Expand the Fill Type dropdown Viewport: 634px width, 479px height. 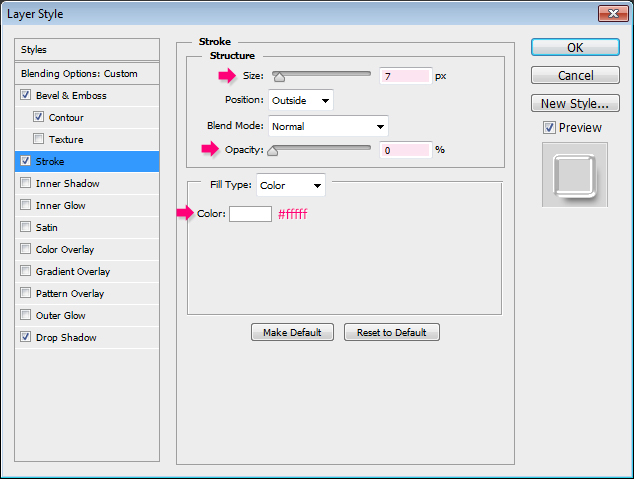coord(291,185)
